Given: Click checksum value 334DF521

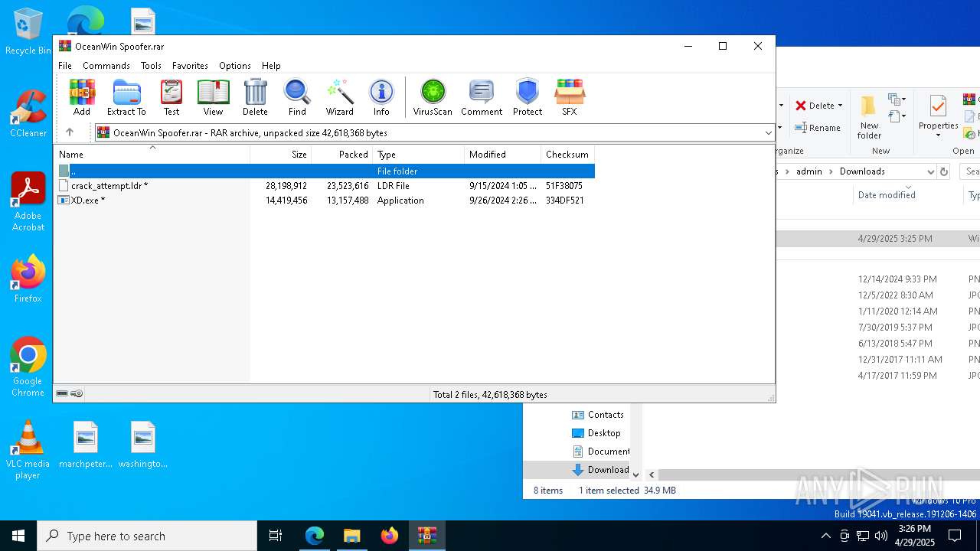Looking at the screenshot, I should click(565, 201).
